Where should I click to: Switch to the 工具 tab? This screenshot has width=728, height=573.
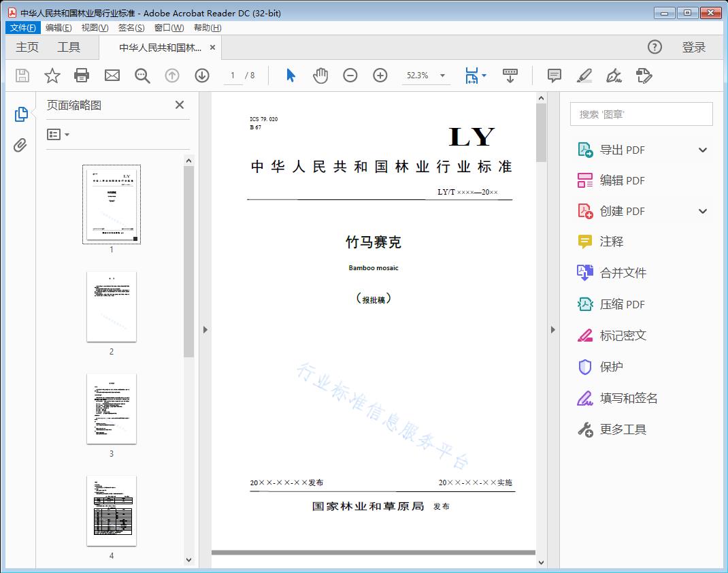pos(69,47)
